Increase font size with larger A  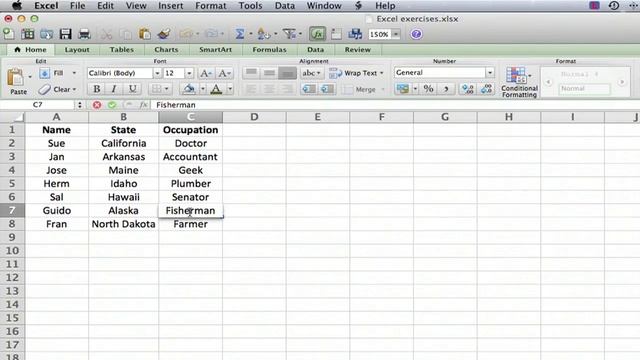pos(205,73)
